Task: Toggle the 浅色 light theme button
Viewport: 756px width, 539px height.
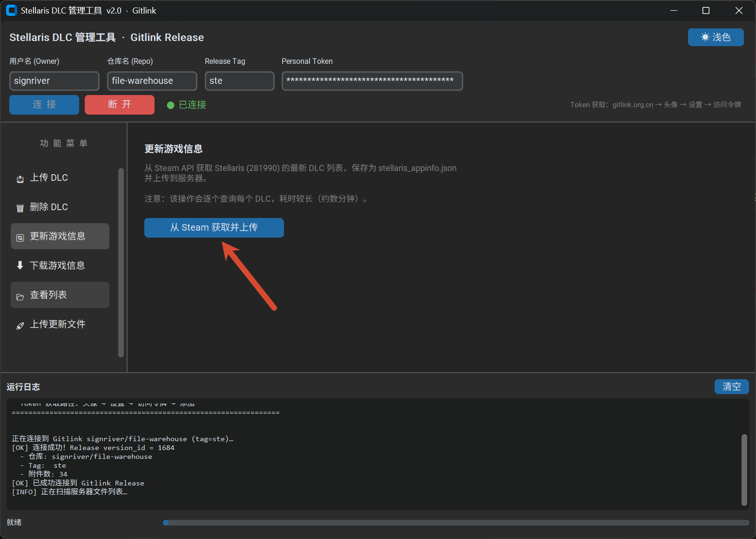Action: [x=716, y=37]
